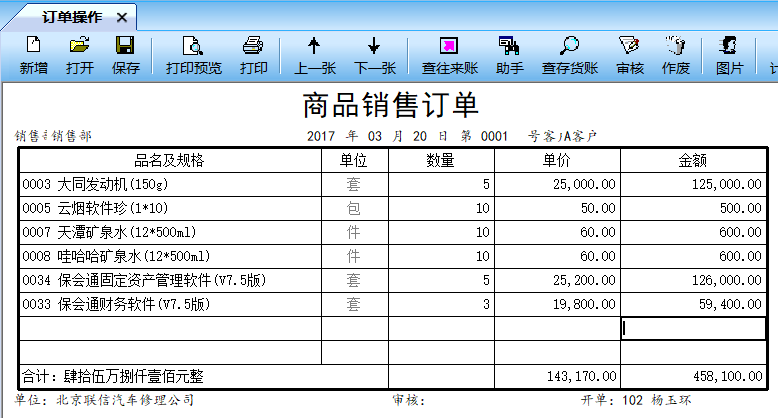778x418 pixels.
Task: Select row 0005 云烟软件珍(1*10)
Action: (x=170, y=209)
